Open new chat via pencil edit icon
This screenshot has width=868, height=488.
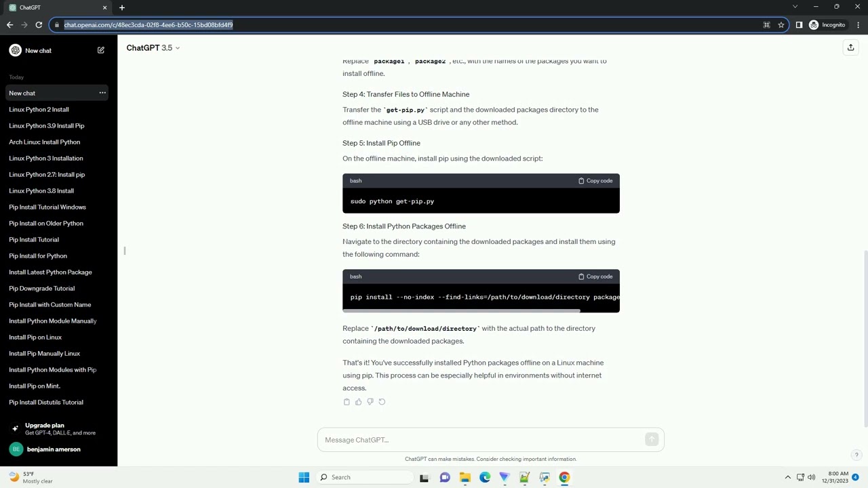(x=101, y=50)
